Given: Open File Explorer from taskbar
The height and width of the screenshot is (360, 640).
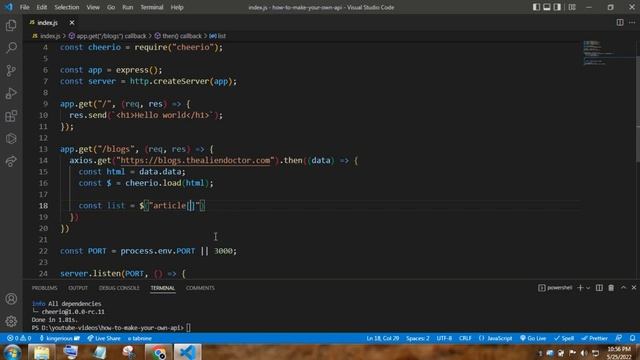Looking at the screenshot, I should tap(41, 352).
